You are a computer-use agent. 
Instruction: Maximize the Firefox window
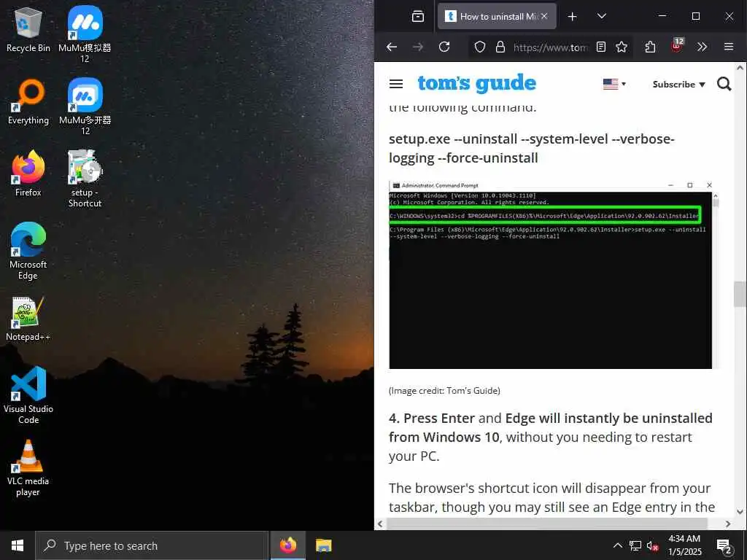pyautogui.click(x=695, y=16)
